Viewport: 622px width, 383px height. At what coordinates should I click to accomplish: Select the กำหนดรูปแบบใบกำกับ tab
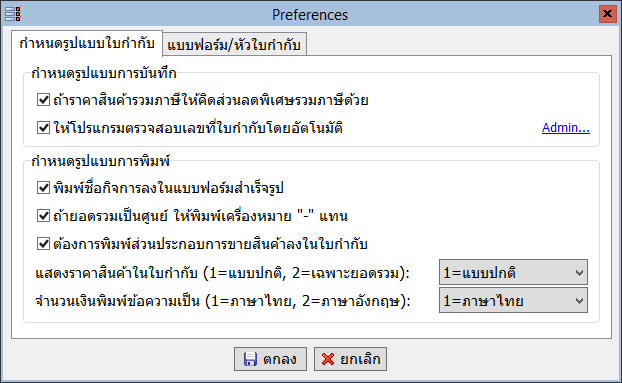tap(87, 43)
